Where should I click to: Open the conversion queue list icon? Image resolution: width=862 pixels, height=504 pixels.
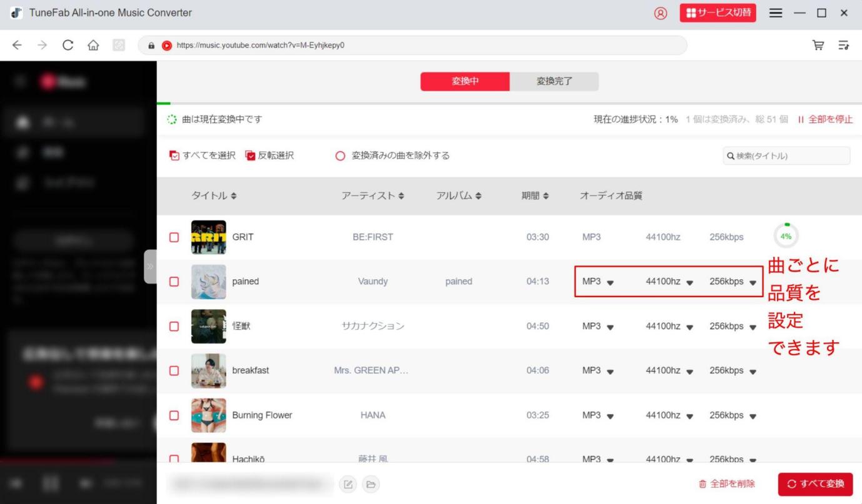click(844, 45)
